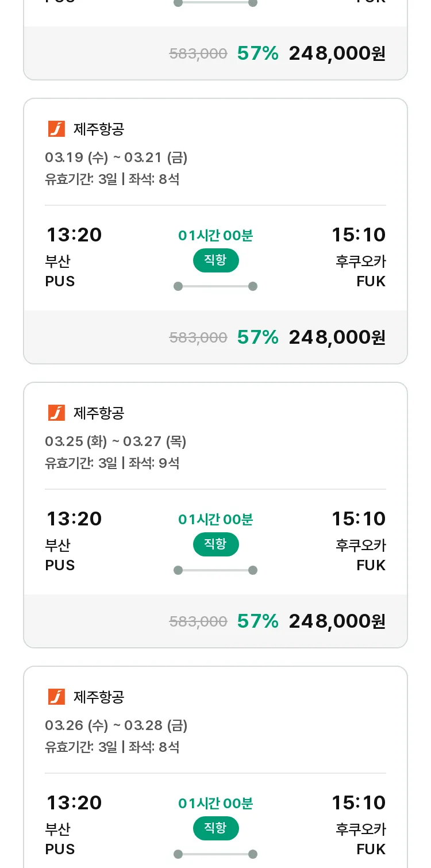The image size is (431, 868).
Task: Tap the 직항 badge on the 03.25 flight
Action: [x=215, y=544]
